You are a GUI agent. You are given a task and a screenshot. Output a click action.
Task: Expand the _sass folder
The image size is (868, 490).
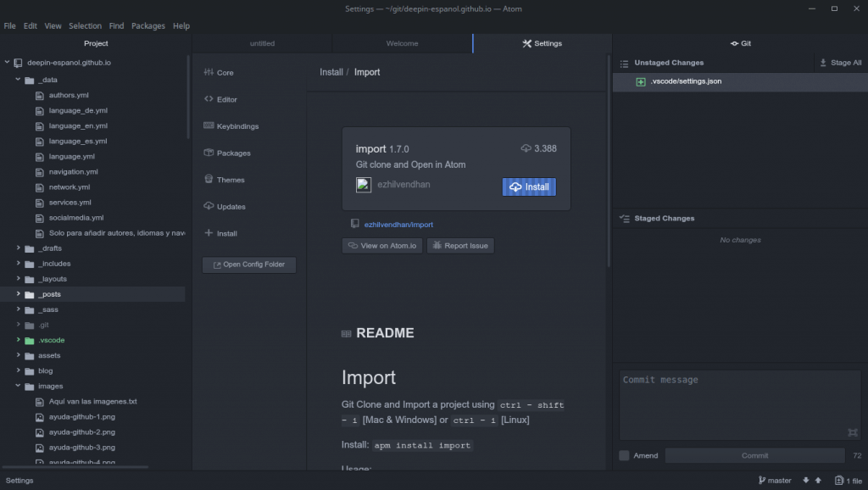pos(18,309)
